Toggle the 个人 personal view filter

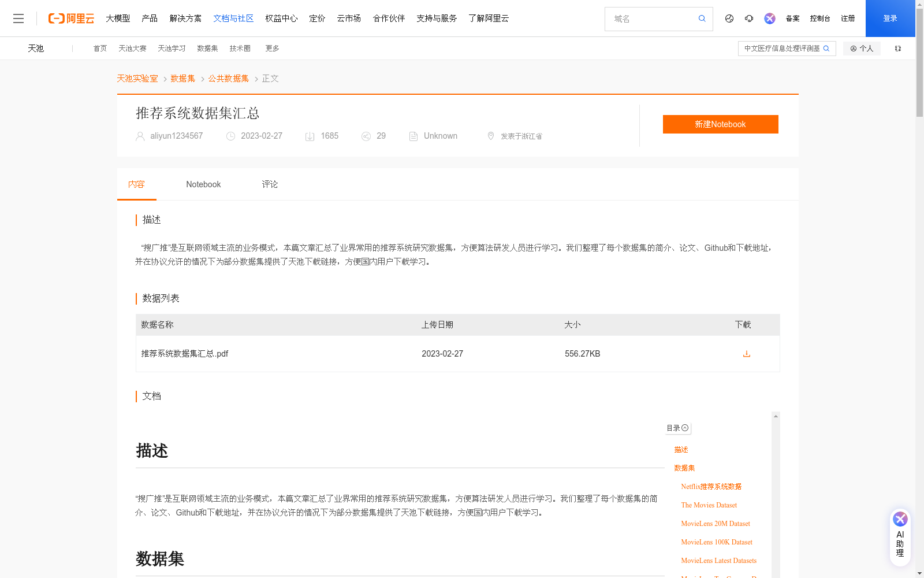click(862, 48)
